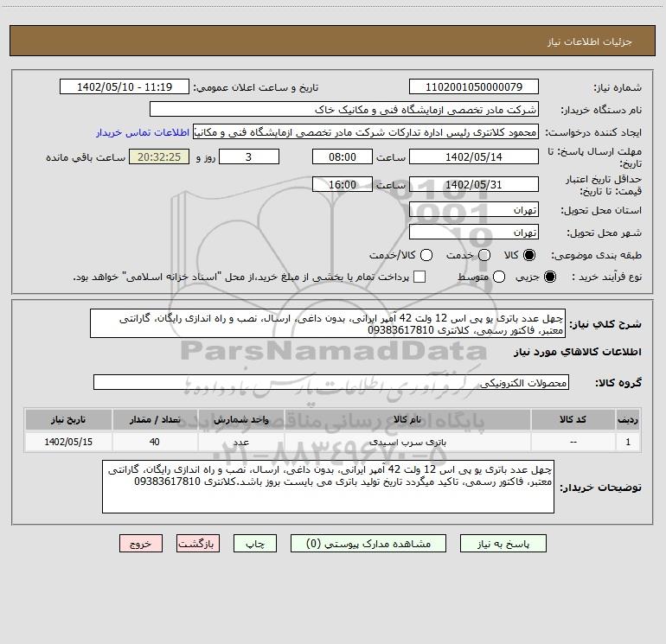
Task: Select the کالا radio button
Action: 529,255
